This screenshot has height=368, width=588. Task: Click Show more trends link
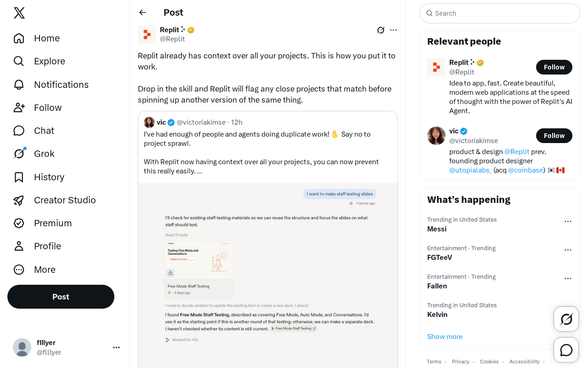coord(445,337)
